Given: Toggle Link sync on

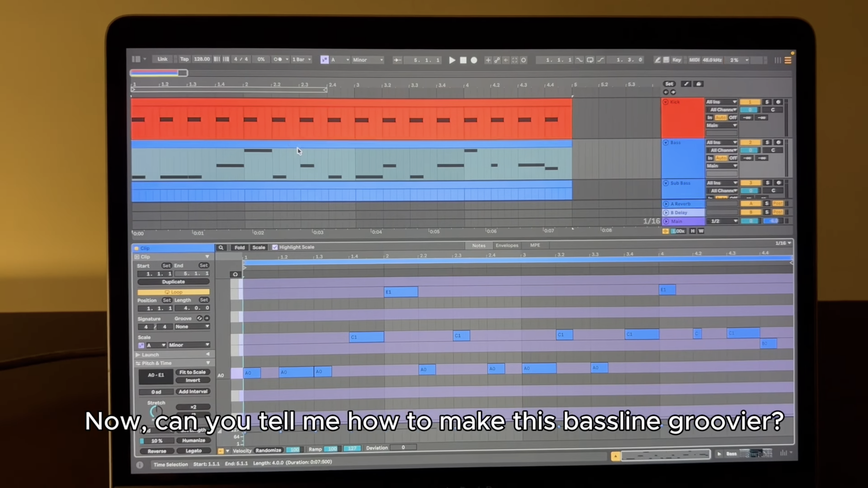Looking at the screenshot, I should 163,59.
